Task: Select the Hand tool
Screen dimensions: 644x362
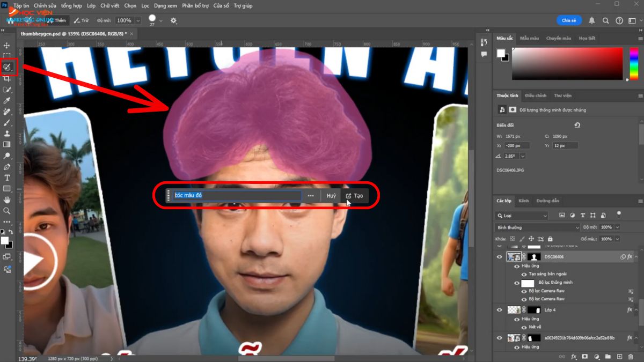Action: coord(7,200)
